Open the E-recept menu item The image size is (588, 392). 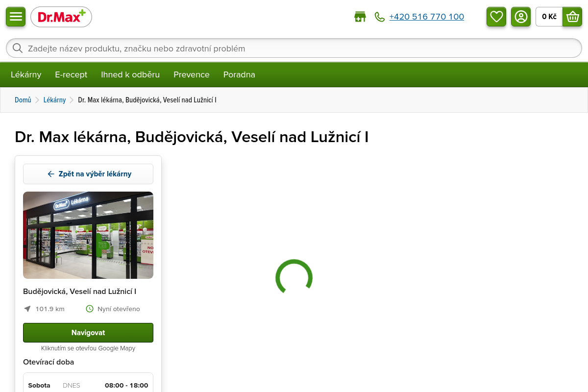(x=71, y=74)
